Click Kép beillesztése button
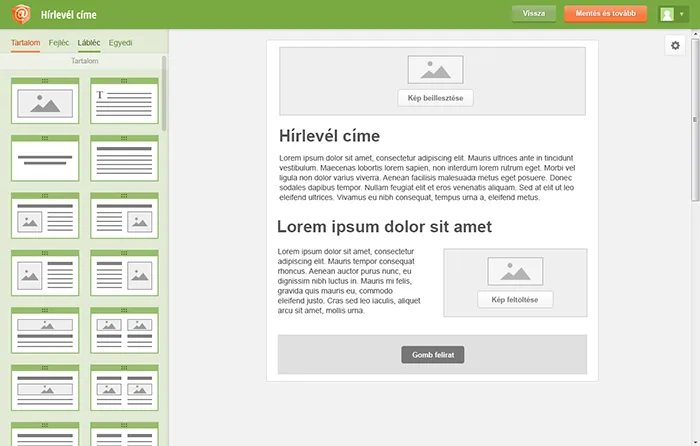This screenshot has width=700, height=446. (x=435, y=98)
